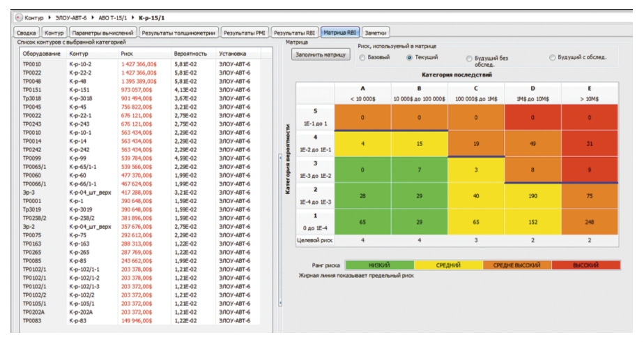Select the row with contour К-р-48

(139, 82)
